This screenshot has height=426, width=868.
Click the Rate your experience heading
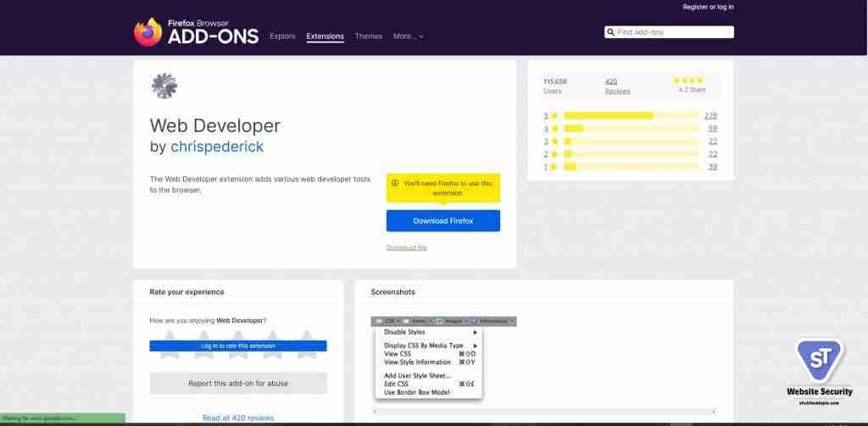point(186,291)
